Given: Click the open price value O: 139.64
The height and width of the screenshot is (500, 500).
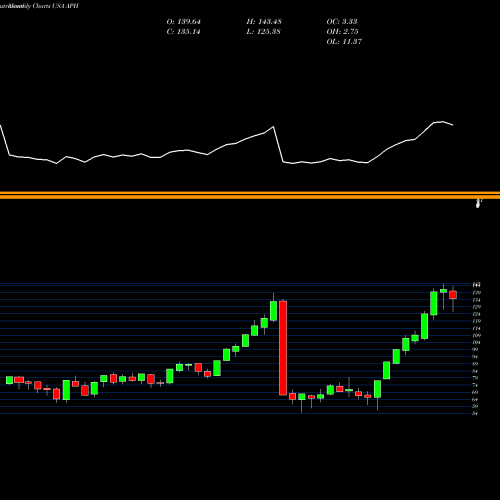Looking at the screenshot, I should point(184,22).
